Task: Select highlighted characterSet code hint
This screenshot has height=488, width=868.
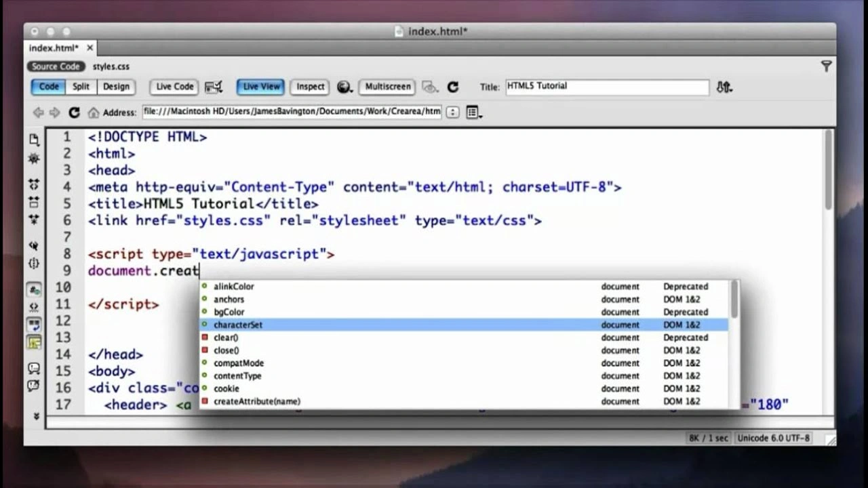Action: coord(464,325)
